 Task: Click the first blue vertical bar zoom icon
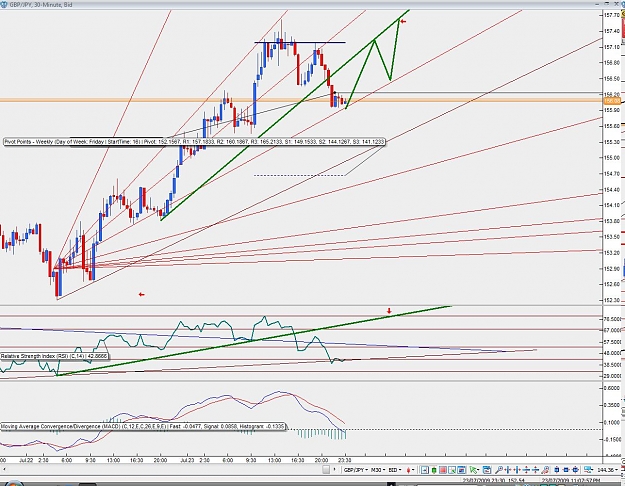508,470
